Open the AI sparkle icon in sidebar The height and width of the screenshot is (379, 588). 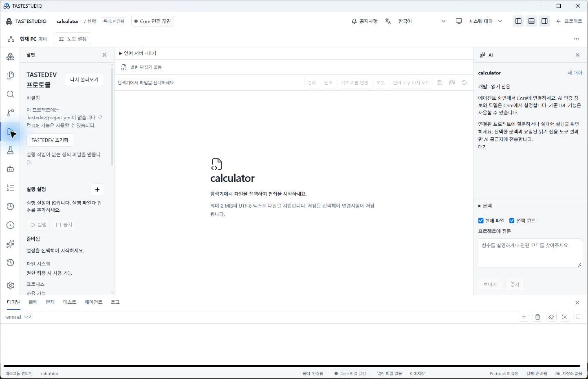pos(11,244)
